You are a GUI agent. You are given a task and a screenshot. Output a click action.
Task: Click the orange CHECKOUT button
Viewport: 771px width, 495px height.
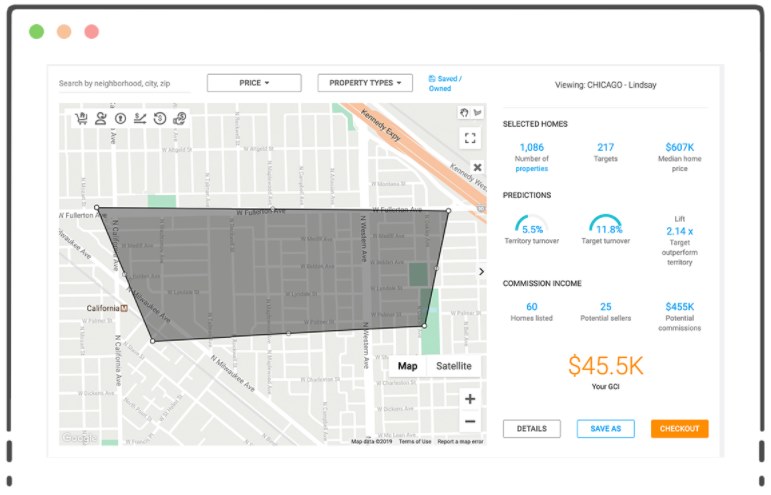680,429
